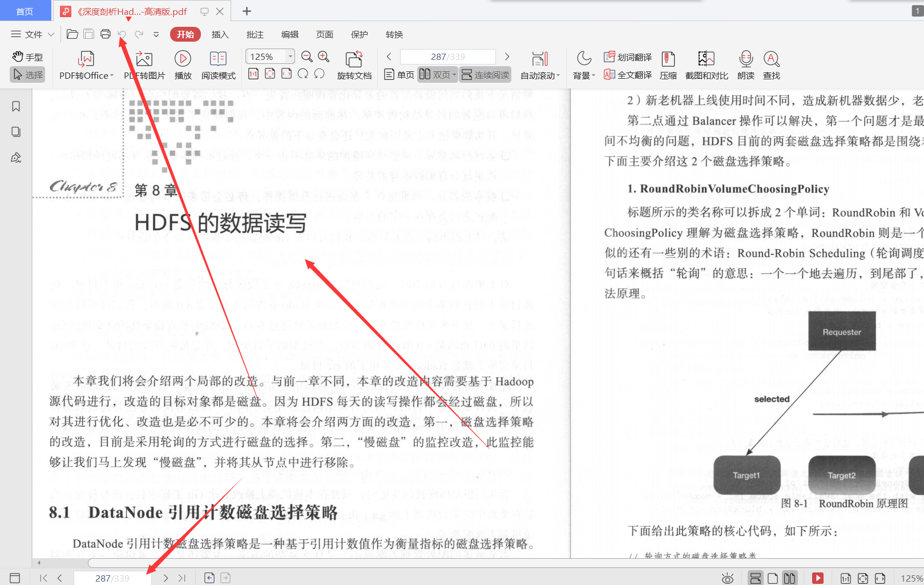Click 全文翻译 full text translation
The image size is (924, 585).
pyautogui.click(x=628, y=75)
